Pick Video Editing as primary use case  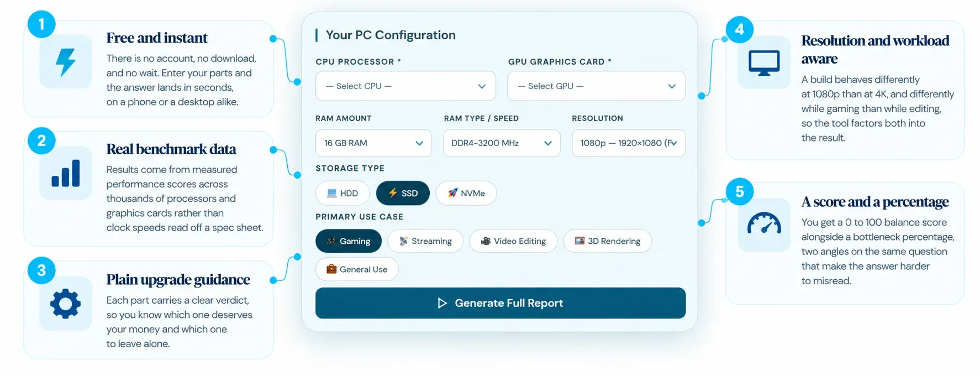[x=513, y=241]
